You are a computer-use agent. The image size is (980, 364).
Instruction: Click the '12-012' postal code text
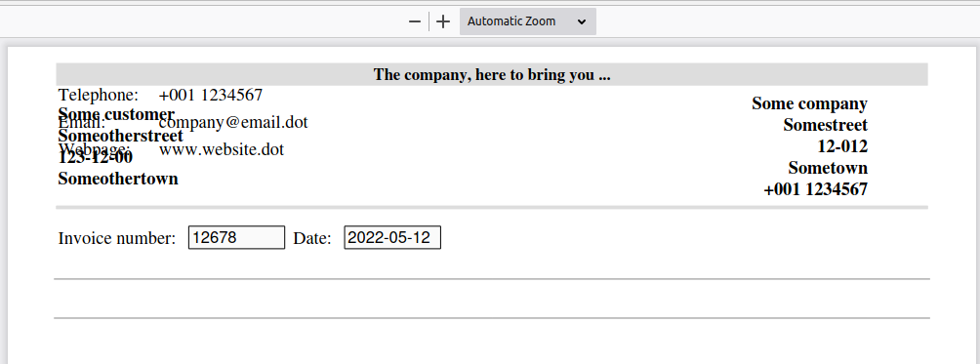[x=842, y=146]
